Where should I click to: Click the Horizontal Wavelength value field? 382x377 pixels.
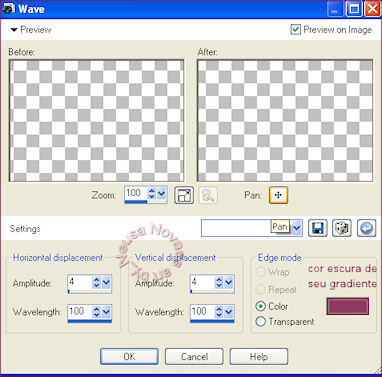(x=80, y=312)
